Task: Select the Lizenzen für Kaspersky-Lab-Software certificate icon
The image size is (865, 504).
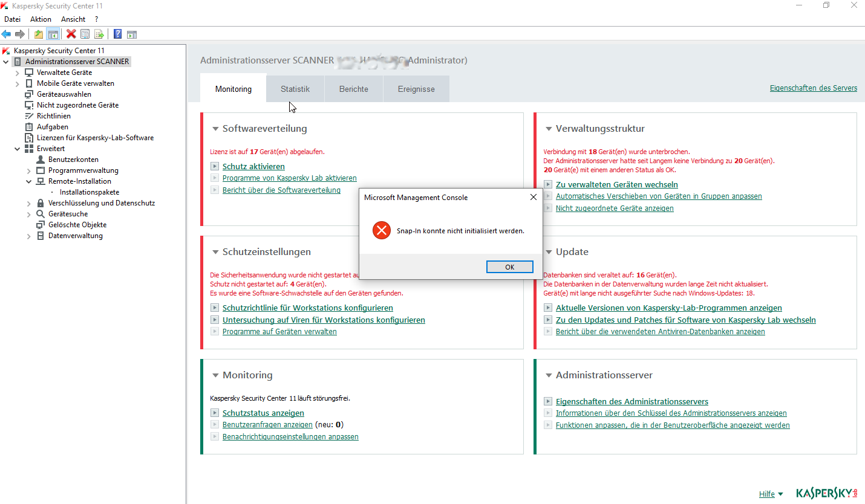Action: [x=29, y=138]
